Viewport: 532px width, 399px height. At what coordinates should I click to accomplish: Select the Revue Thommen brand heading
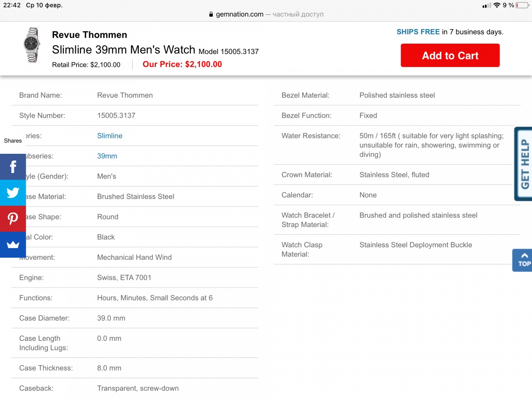[x=89, y=35]
